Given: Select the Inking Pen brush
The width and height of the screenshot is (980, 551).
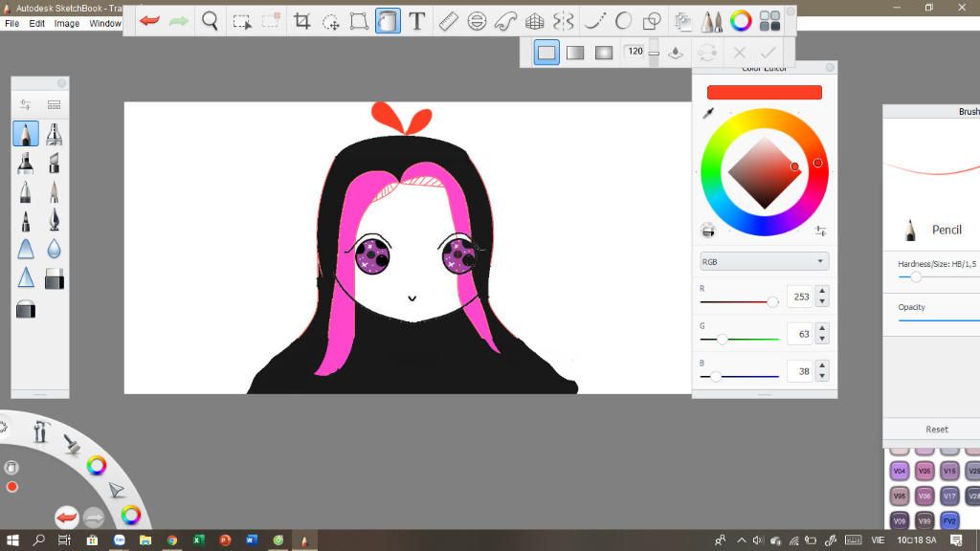Looking at the screenshot, I should (55, 221).
